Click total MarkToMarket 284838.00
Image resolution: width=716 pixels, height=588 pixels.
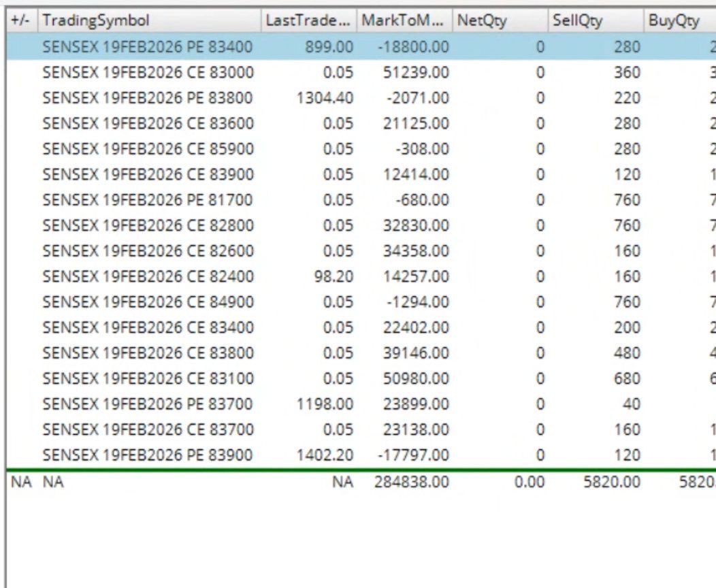click(412, 482)
